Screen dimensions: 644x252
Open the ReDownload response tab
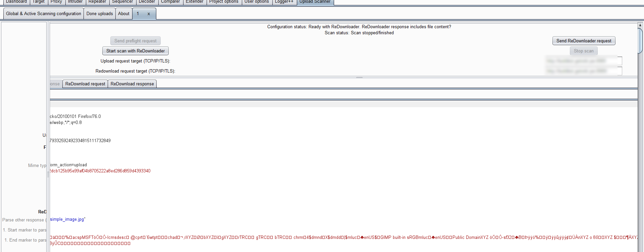pos(132,84)
